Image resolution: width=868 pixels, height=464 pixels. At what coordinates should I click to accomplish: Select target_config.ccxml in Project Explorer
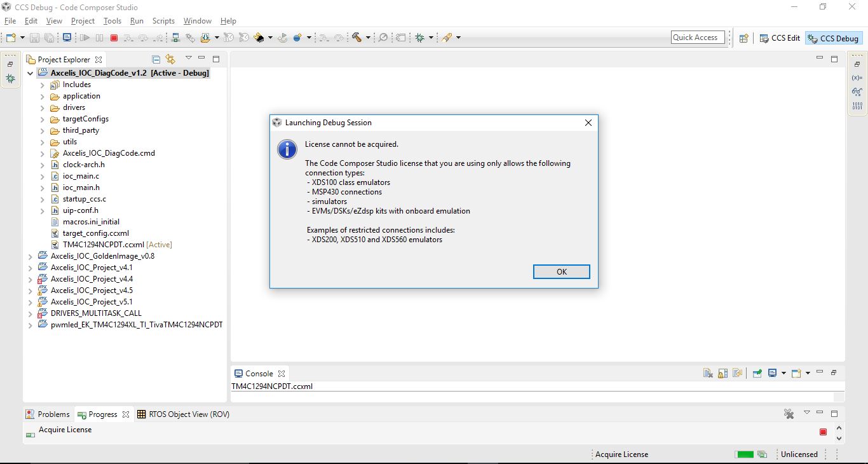coord(96,233)
